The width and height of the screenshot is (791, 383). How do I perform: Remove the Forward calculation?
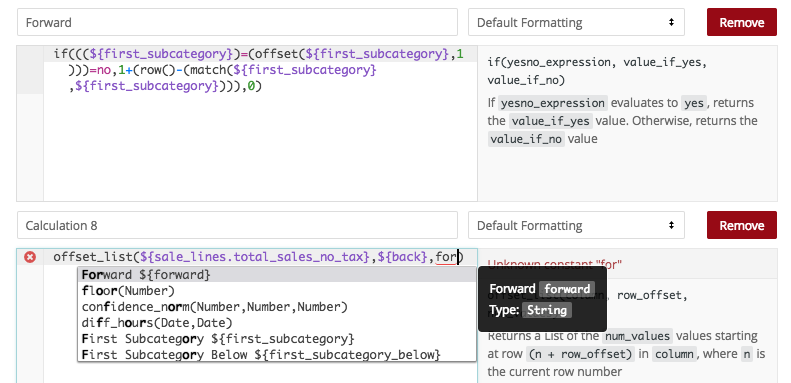[x=742, y=23]
